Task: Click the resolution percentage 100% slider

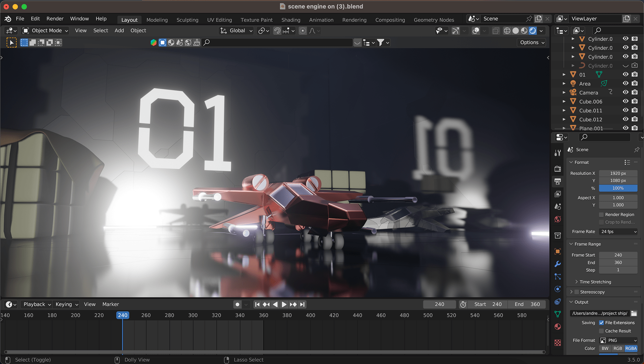Action: click(618, 188)
